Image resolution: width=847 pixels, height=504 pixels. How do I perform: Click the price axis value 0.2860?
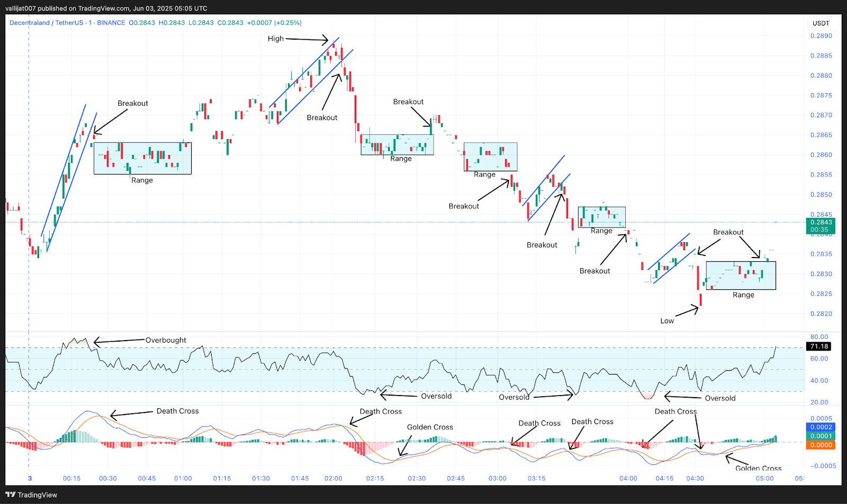[821, 155]
